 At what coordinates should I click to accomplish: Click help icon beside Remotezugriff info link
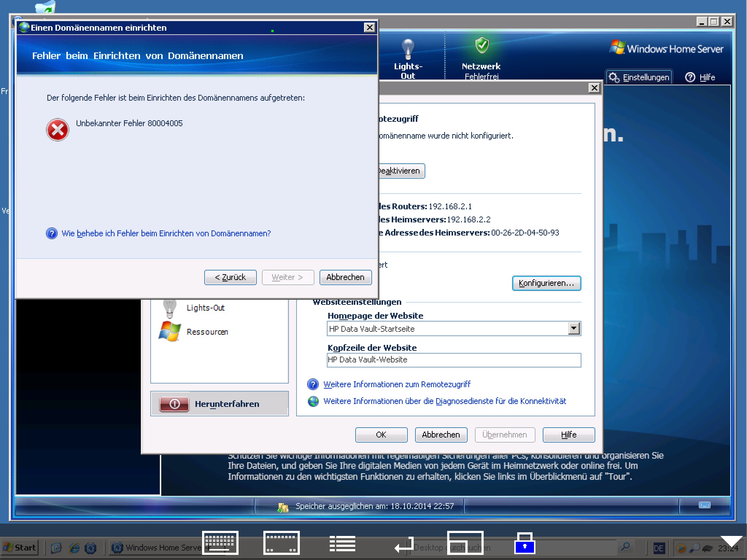pyautogui.click(x=313, y=384)
